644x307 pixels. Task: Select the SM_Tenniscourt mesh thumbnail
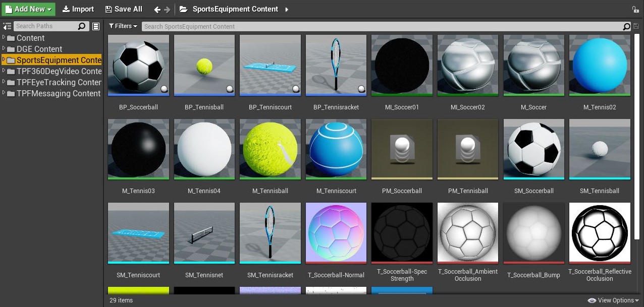(139, 233)
